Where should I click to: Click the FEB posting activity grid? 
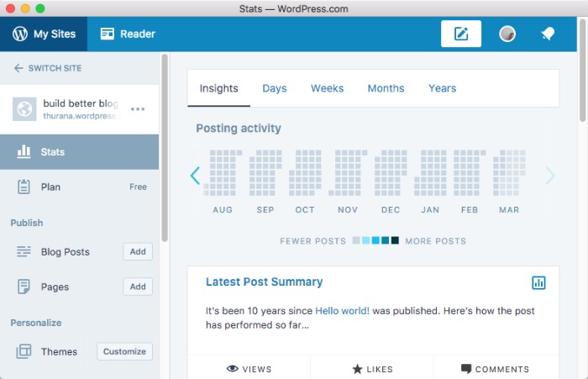[x=470, y=172]
